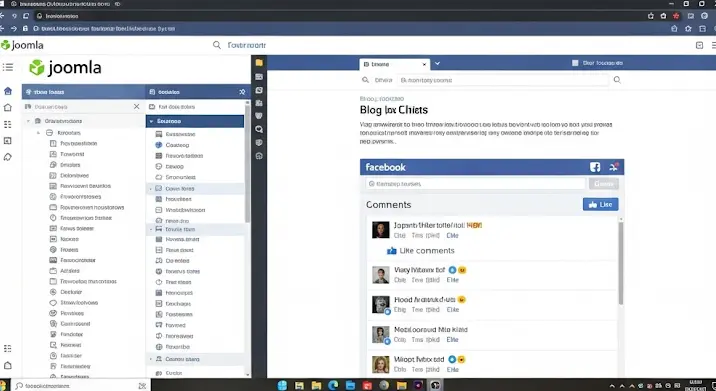
Task: Click the red icon in browser toolbar
Action: pos(676,16)
